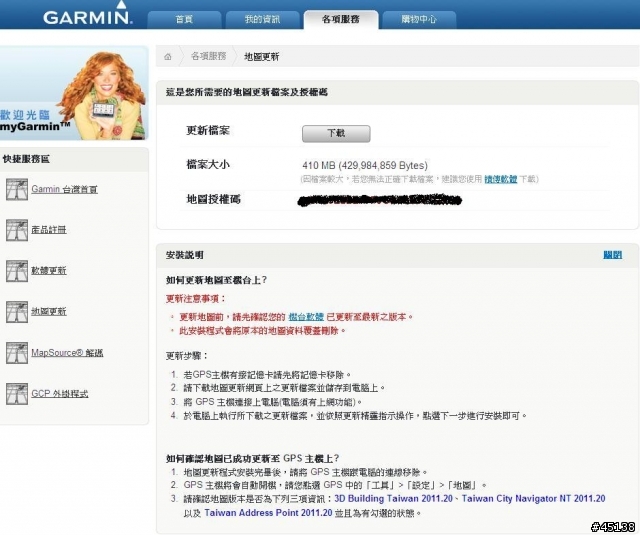The image size is (640, 535).
Task: Open the 機台軟體 link in notes
Action: coord(306,317)
